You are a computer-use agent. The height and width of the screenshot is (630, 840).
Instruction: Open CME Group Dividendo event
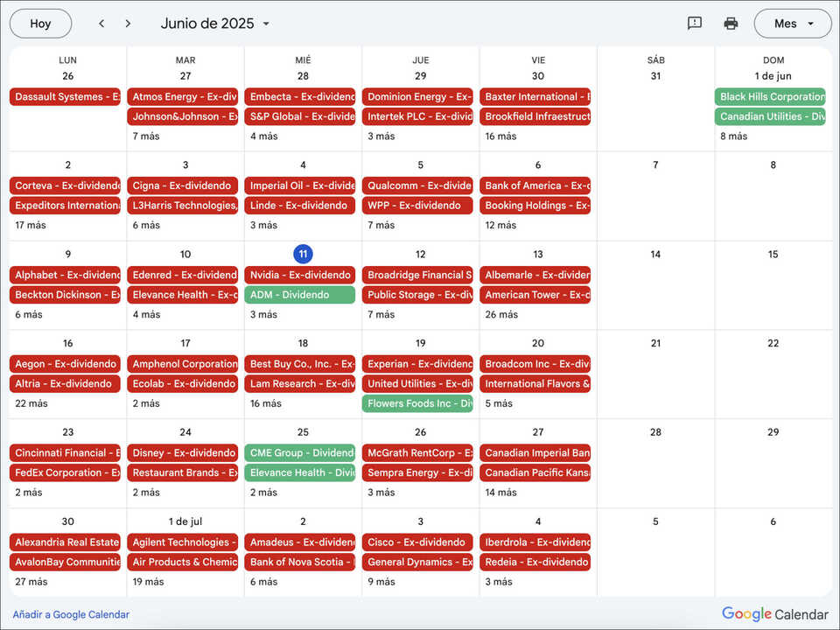(x=300, y=452)
